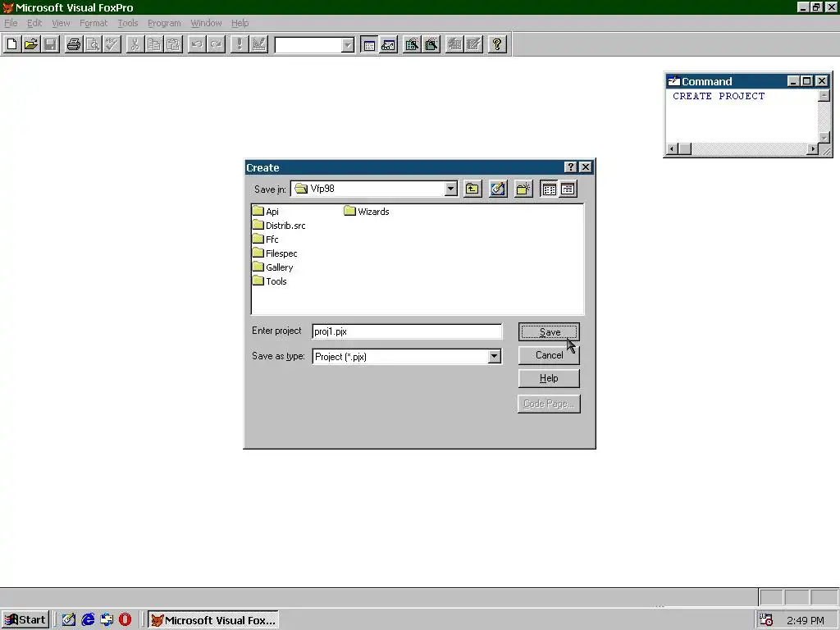
Task: Launch Opera from quick launch
Action: [x=125, y=620]
